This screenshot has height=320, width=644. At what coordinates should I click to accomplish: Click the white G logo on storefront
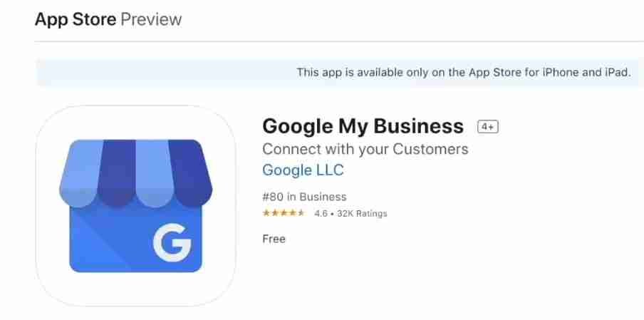[172, 242]
